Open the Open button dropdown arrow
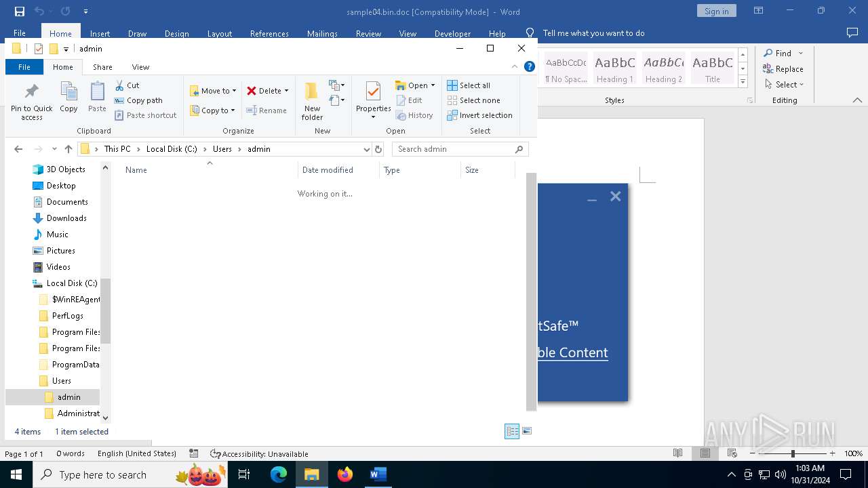 433,85
